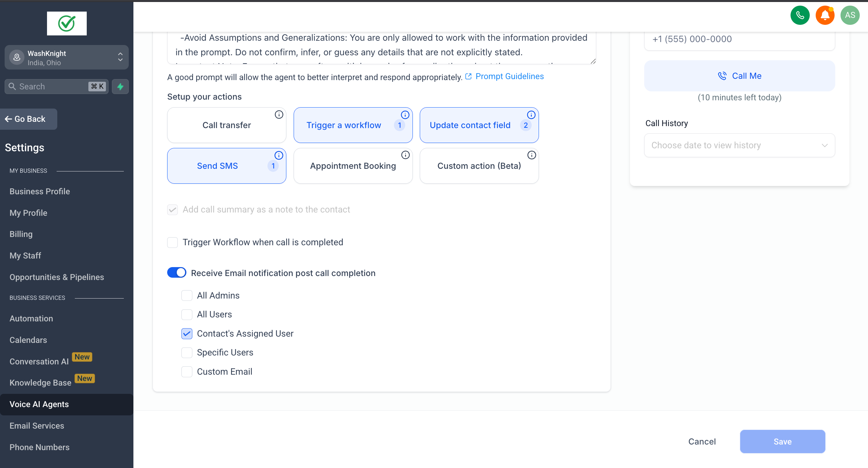Uncheck Contact's Assigned User checkbox
The image size is (868, 468).
click(187, 334)
